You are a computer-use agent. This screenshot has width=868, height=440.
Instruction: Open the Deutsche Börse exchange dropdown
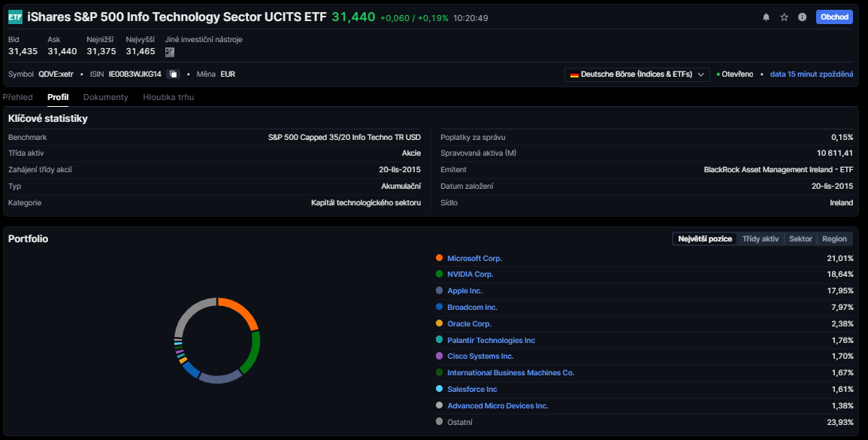coord(637,74)
